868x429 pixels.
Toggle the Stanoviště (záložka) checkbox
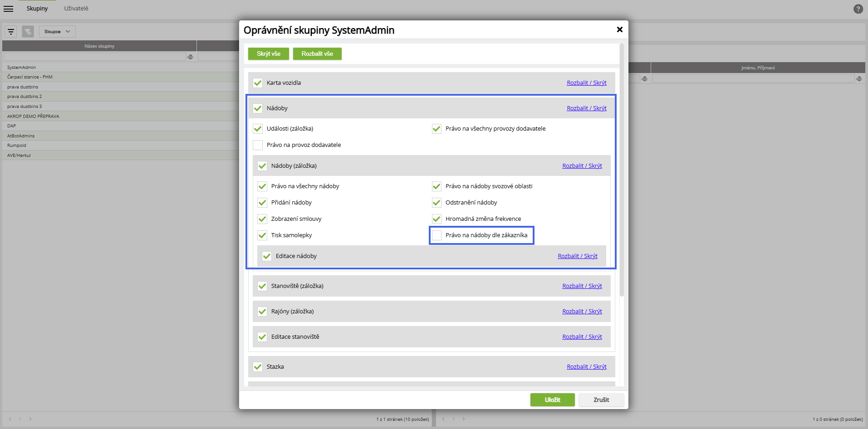coord(262,286)
